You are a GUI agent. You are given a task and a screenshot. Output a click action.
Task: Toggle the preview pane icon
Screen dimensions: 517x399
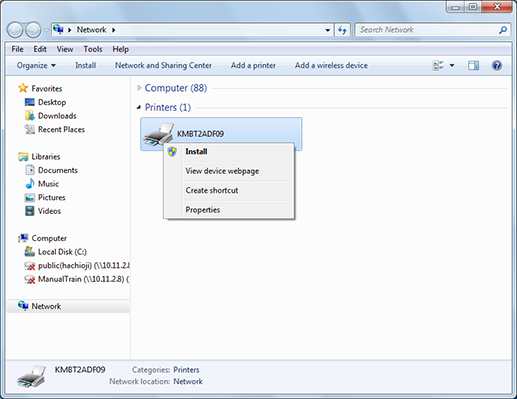tap(473, 65)
